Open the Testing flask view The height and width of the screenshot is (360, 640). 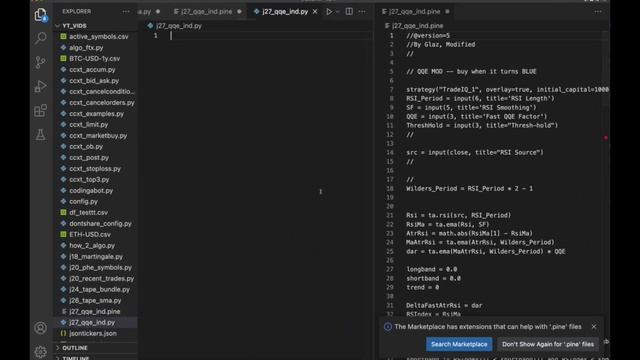pyautogui.click(x=40, y=134)
